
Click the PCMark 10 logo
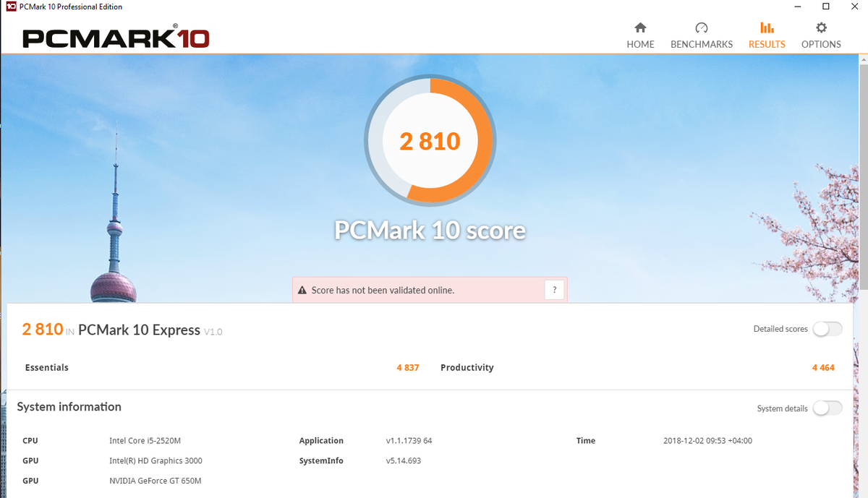116,38
